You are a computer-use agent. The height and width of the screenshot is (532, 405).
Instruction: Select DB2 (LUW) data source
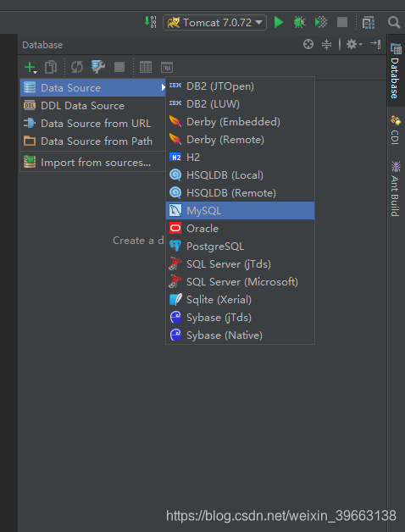click(240, 104)
